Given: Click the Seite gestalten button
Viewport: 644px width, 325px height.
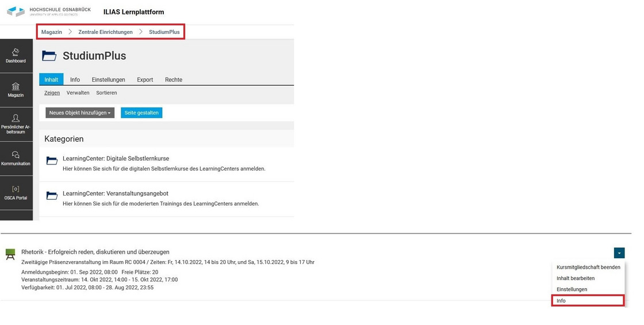Looking at the screenshot, I should (141, 113).
